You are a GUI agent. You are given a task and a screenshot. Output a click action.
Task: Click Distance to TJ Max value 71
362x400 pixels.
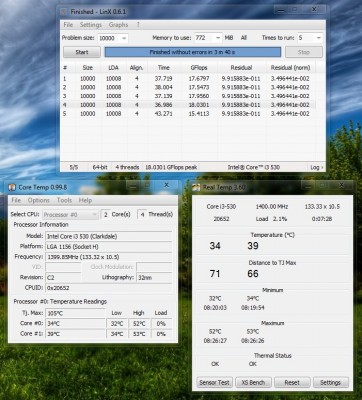215,274
